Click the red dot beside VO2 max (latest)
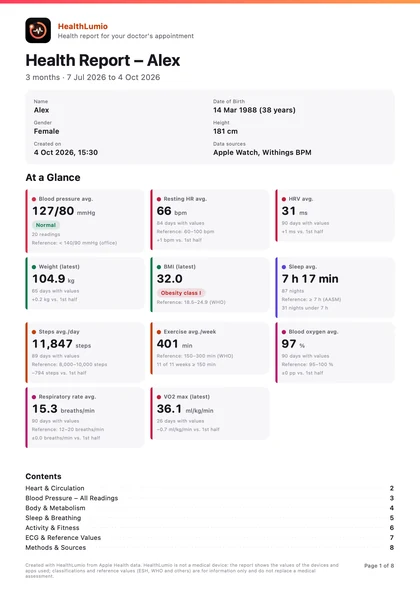Image resolution: width=420 pixels, height=595 pixels. [x=159, y=397]
